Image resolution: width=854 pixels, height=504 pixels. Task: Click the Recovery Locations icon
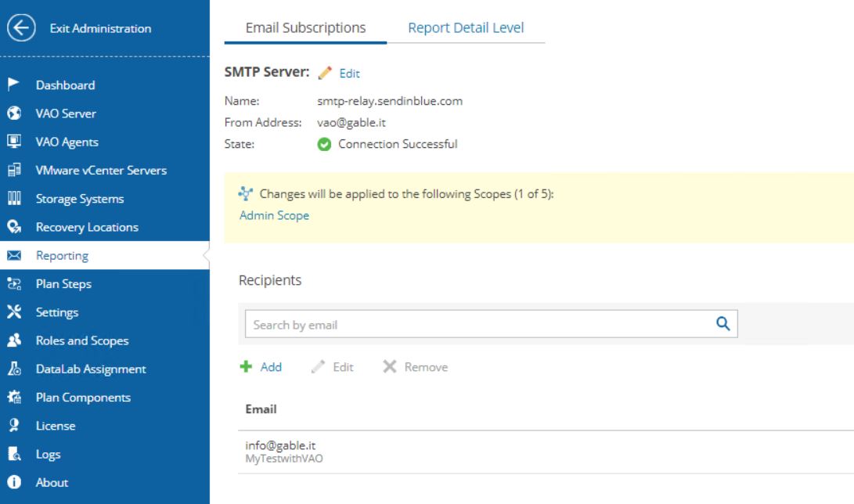13,226
